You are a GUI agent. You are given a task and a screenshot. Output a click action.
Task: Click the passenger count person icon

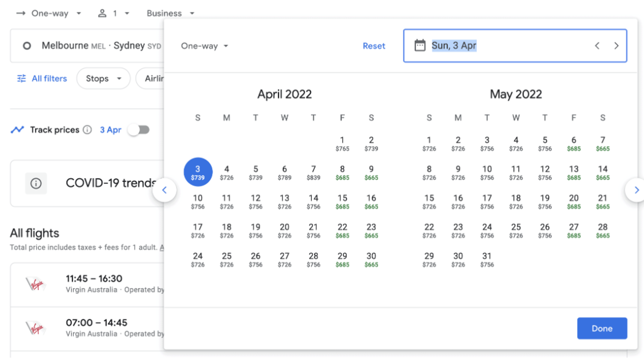coord(102,13)
